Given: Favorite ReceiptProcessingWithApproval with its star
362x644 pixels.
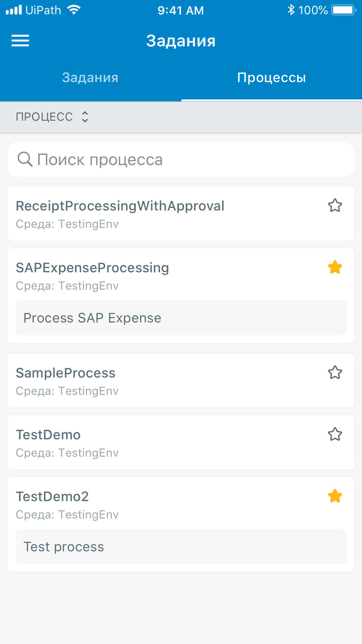Looking at the screenshot, I should point(335,205).
